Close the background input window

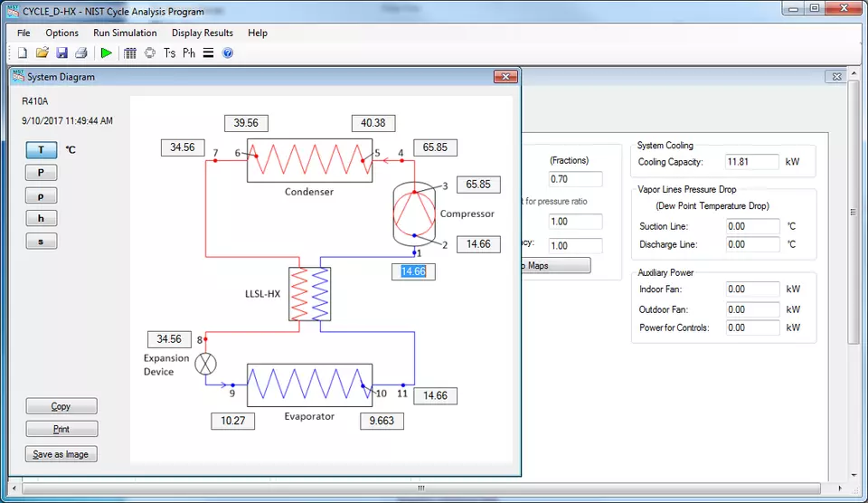pyautogui.click(x=837, y=77)
